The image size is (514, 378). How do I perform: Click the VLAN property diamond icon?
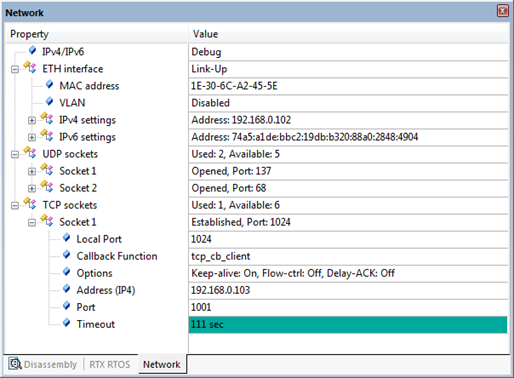click(49, 101)
